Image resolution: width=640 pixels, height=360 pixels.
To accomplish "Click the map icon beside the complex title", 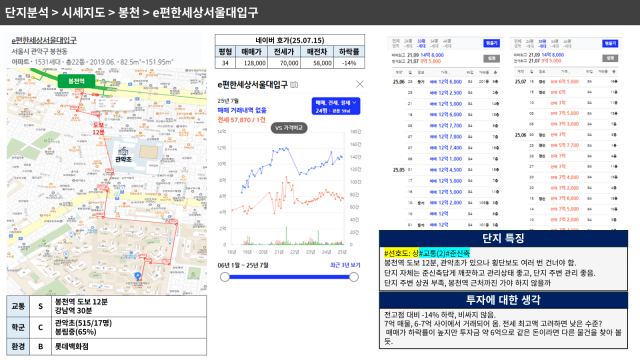I will (x=294, y=85).
